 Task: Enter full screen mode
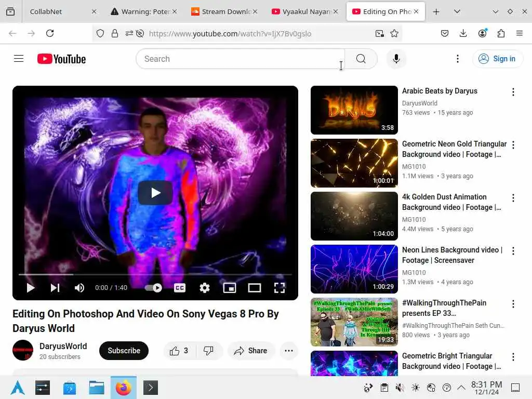pos(280,288)
